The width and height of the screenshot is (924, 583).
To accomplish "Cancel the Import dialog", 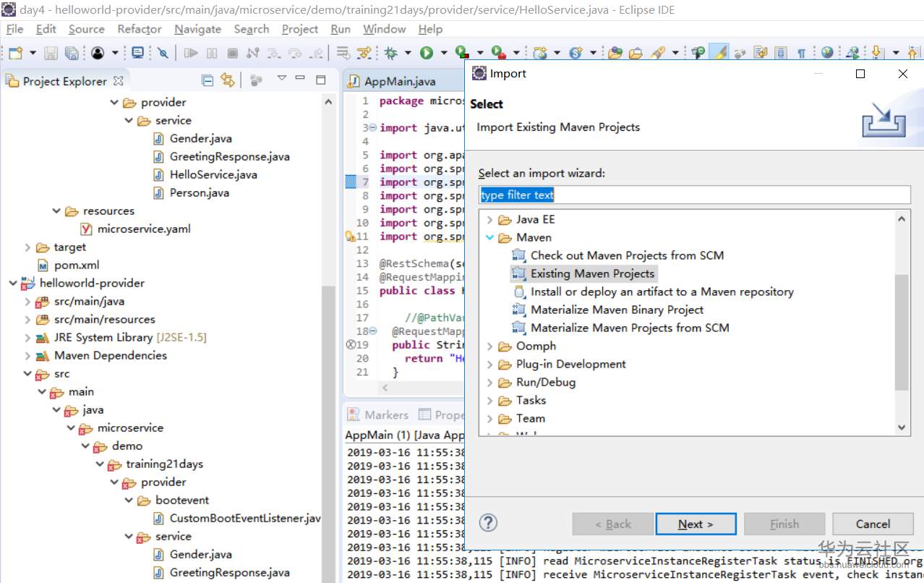I will pyautogui.click(x=873, y=524).
